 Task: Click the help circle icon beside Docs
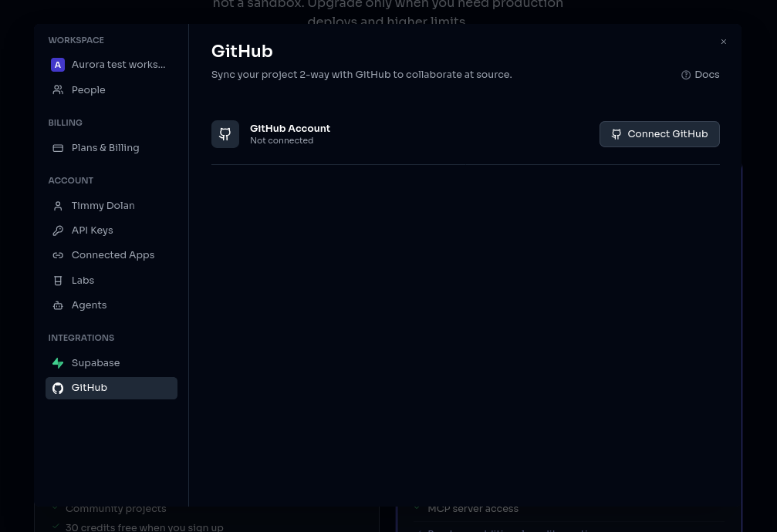click(686, 75)
